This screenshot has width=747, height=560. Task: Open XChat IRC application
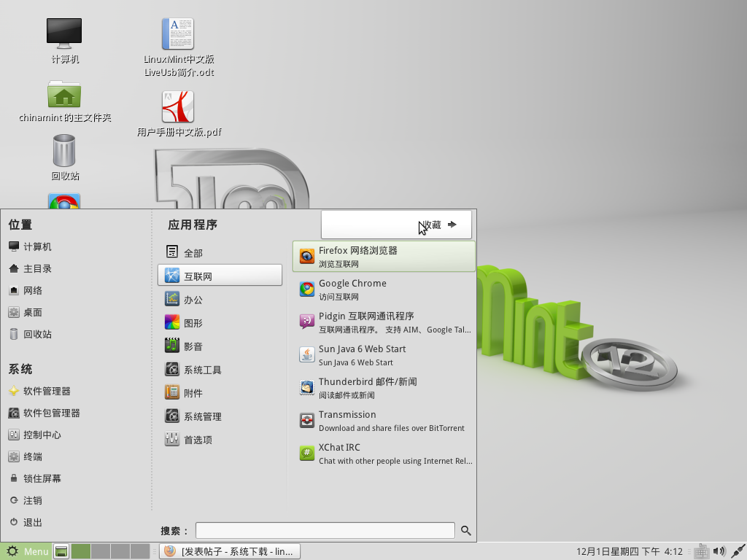384,454
